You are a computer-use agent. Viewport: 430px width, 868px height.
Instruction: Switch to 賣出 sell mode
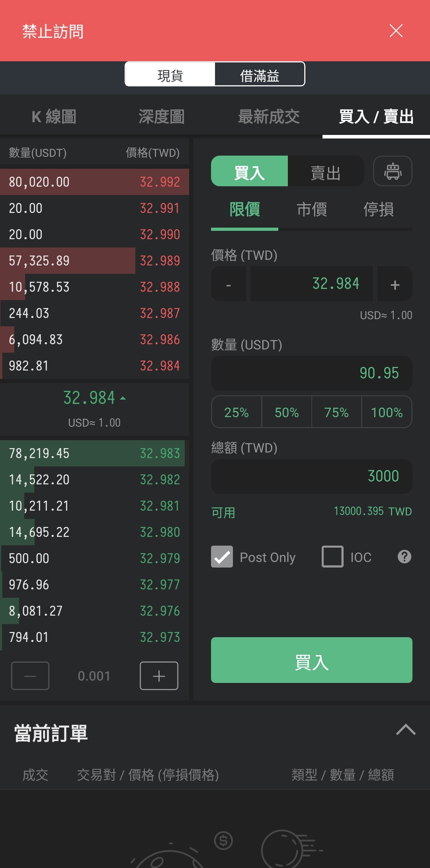pos(325,172)
